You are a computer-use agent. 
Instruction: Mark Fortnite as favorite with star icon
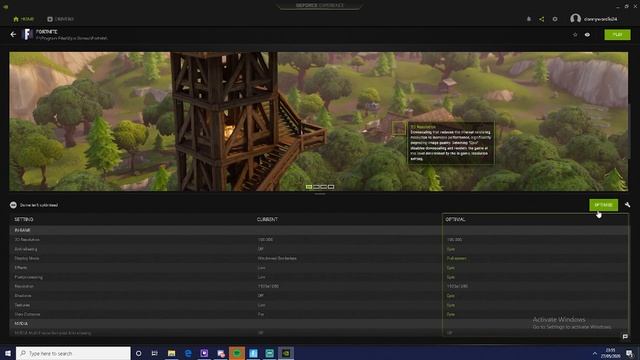click(575, 35)
